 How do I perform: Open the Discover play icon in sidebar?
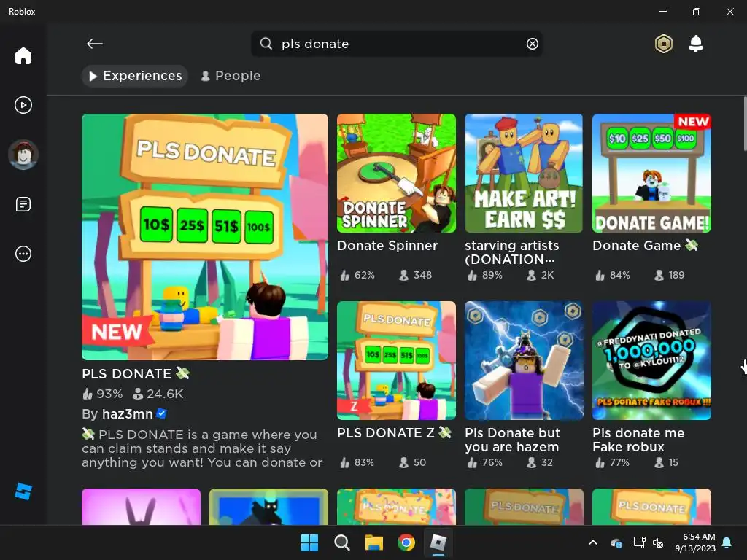coord(23,105)
